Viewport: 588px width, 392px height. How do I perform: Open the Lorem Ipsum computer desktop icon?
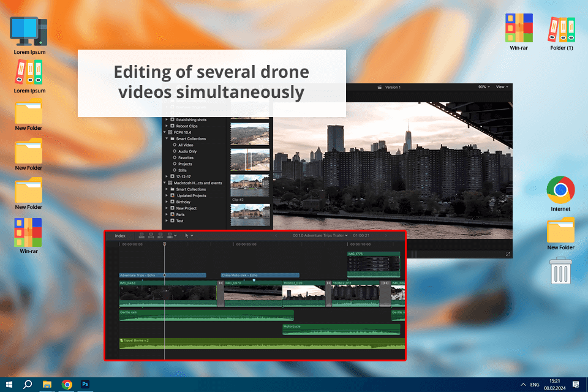pyautogui.click(x=29, y=36)
